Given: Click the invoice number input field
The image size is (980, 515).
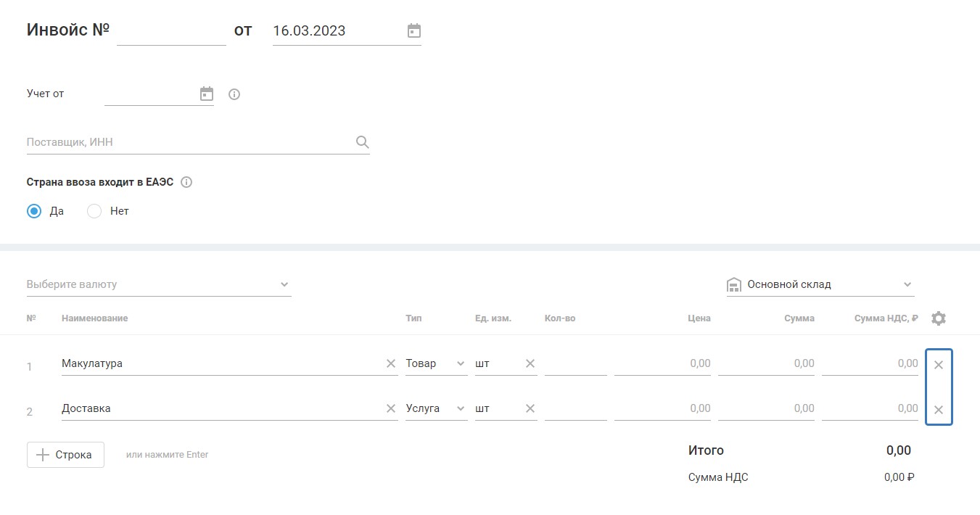Looking at the screenshot, I should (x=171, y=31).
